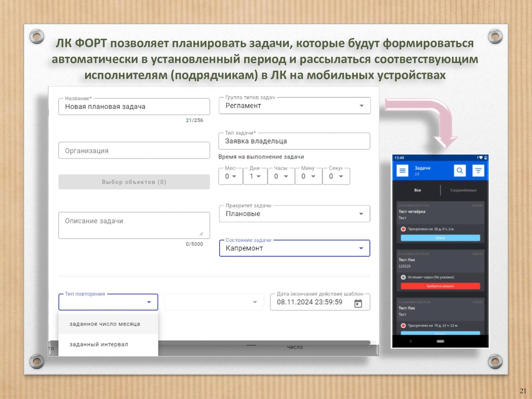Click the Выбор объектов (0) button
Image resolution: width=532 pixels, height=399 pixels.
click(134, 182)
